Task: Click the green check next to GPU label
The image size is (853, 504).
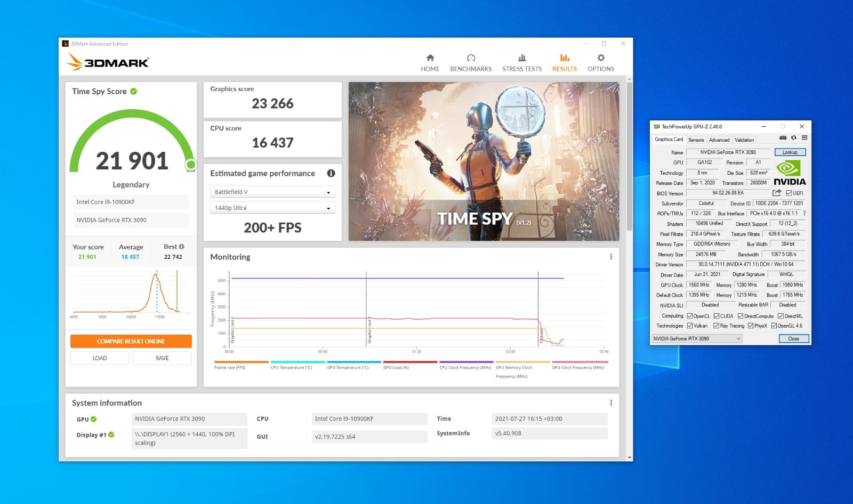Action: (x=93, y=419)
